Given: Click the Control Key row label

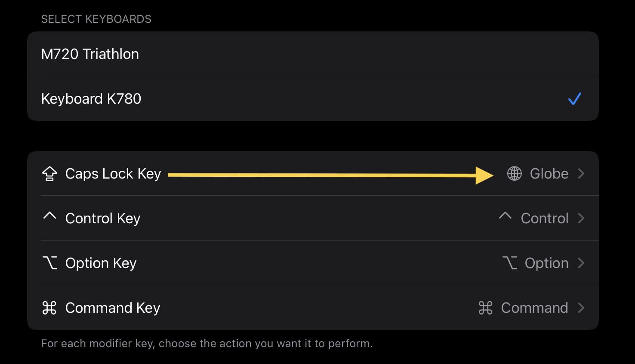Looking at the screenshot, I should (102, 218).
